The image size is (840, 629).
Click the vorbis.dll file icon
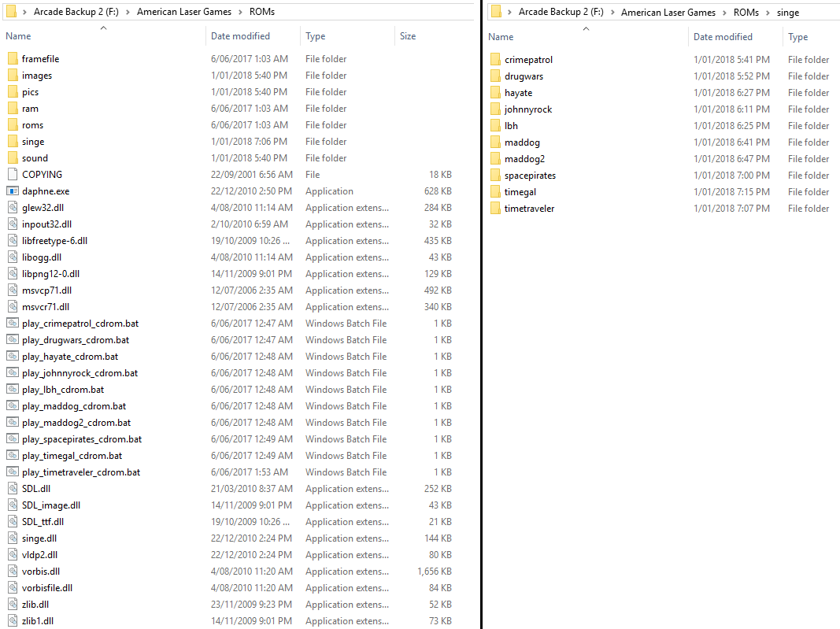click(13, 571)
